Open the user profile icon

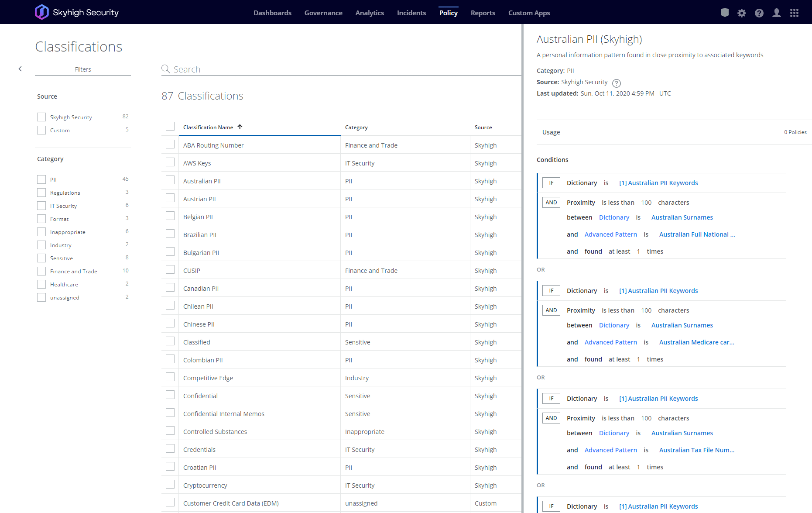(777, 13)
